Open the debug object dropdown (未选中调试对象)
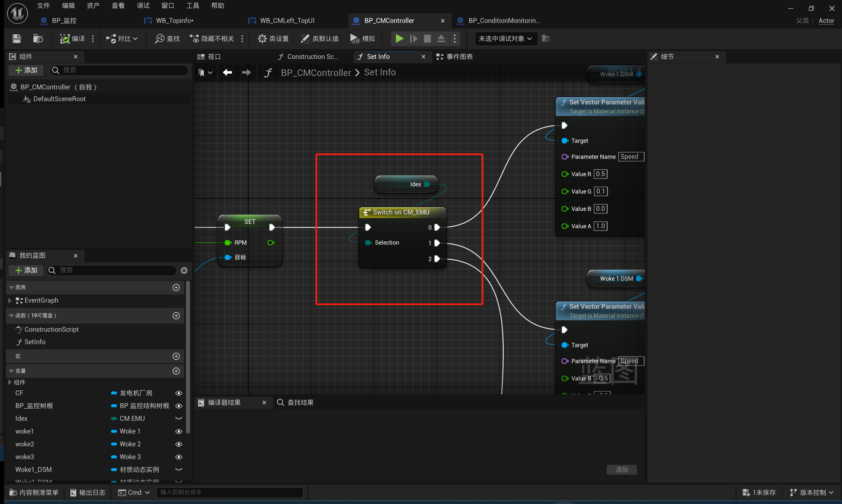842x504 pixels. coord(505,39)
